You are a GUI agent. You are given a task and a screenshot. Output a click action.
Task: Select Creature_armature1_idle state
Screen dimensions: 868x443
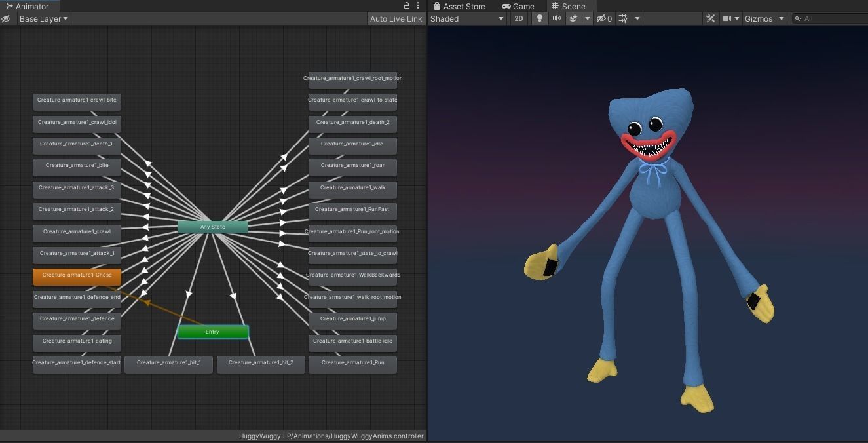[x=352, y=145]
